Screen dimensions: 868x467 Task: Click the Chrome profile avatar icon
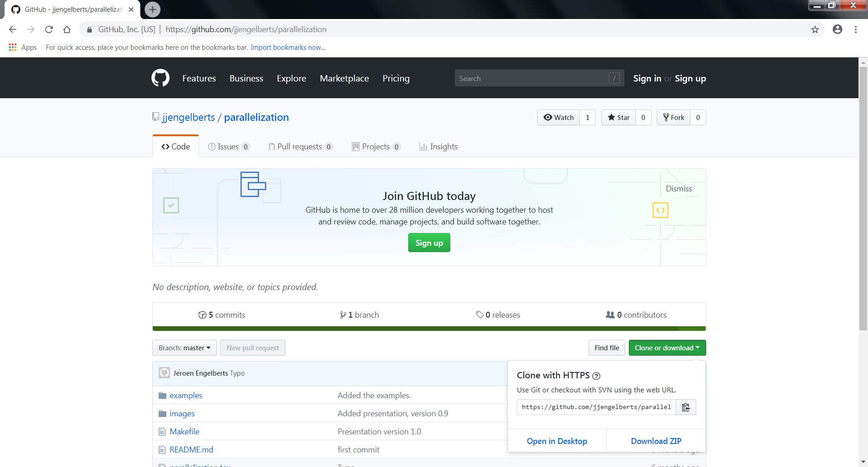(x=837, y=29)
